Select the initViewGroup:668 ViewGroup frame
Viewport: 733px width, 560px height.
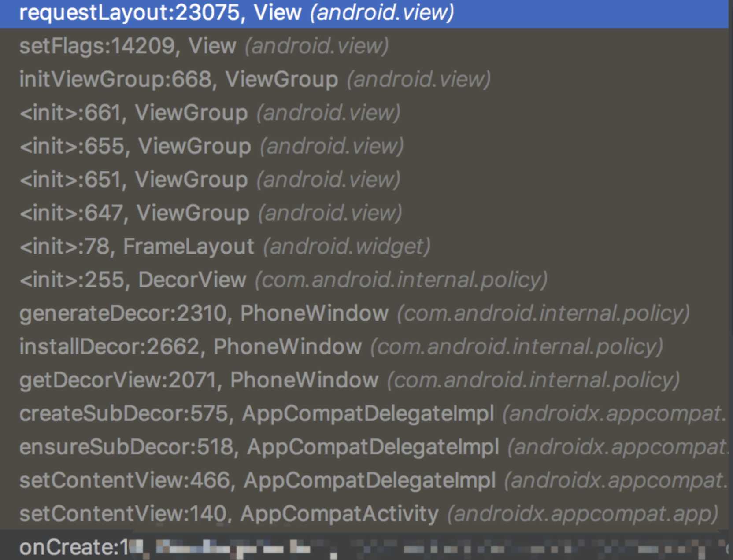click(x=364, y=79)
